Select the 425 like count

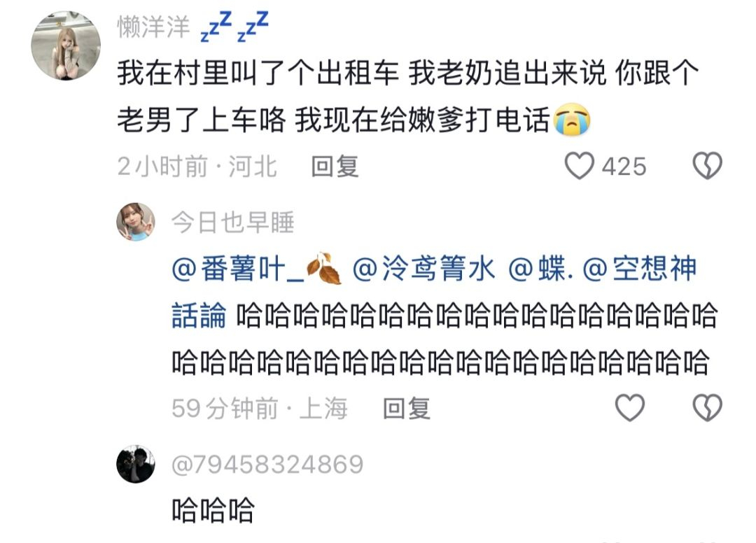pyautogui.click(x=624, y=167)
